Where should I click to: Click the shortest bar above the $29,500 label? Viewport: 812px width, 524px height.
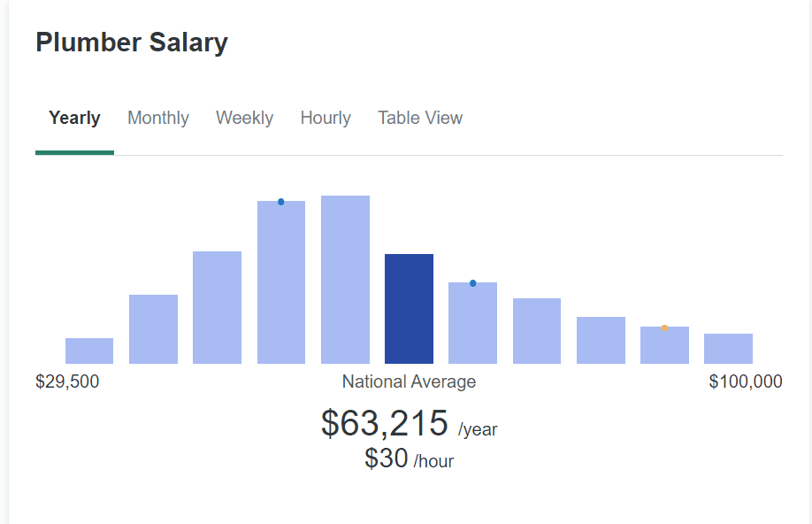[89, 351]
